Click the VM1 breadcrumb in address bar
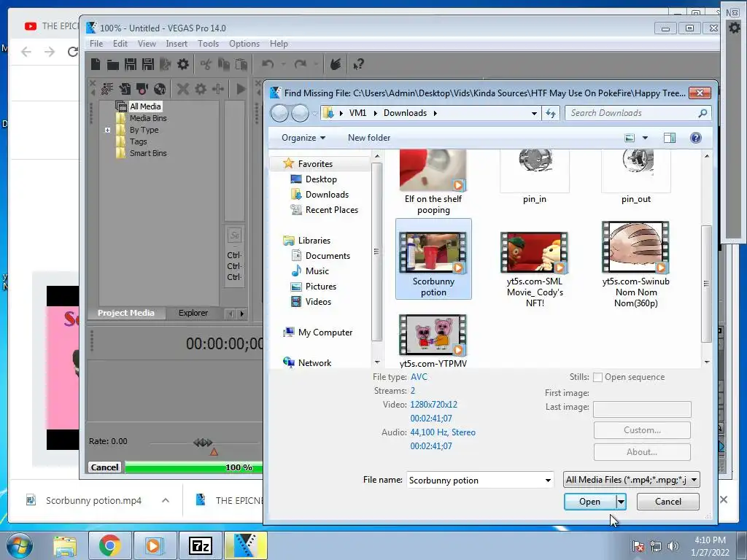This screenshot has height=560, width=747. 357,113
